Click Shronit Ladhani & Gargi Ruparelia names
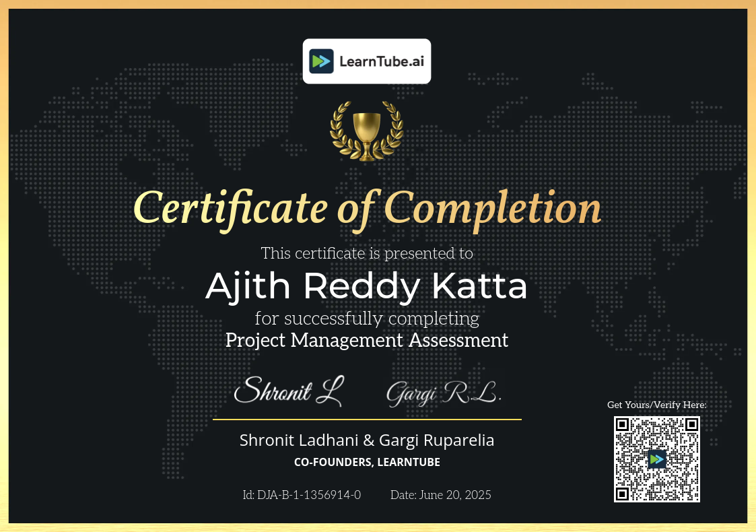Viewport: 756px width, 532px height. pyautogui.click(x=367, y=440)
